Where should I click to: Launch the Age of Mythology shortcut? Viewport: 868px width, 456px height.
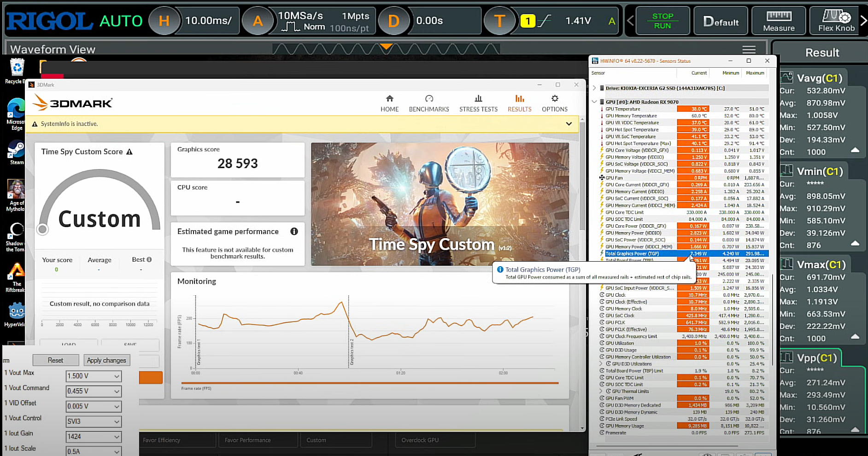pyautogui.click(x=16, y=195)
